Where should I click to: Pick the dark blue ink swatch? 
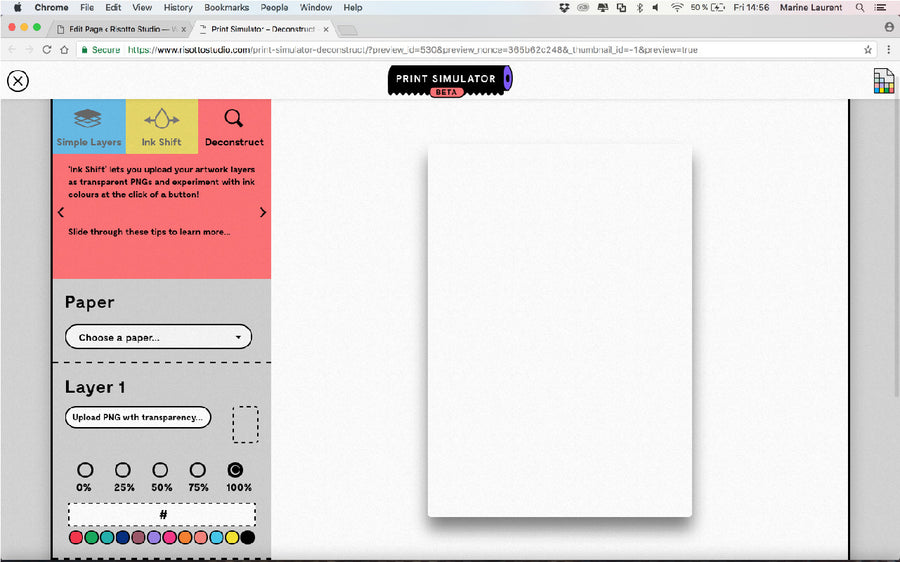(x=122, y=537)
